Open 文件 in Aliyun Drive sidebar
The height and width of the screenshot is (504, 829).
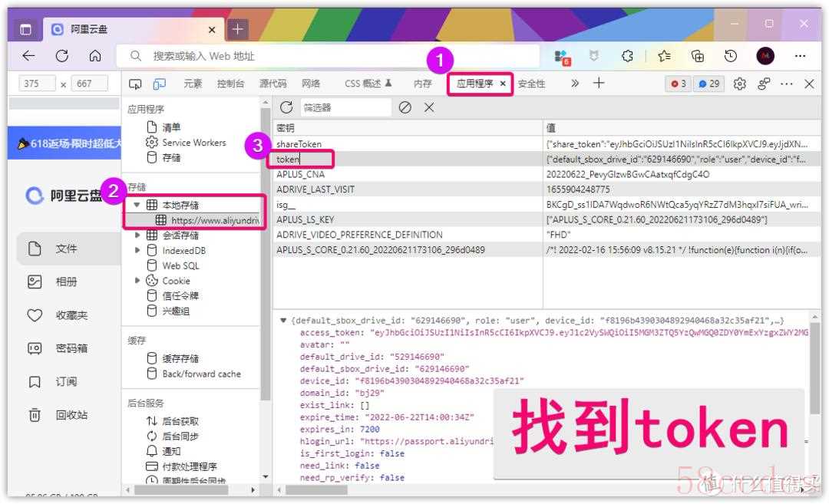coord(68,249)
